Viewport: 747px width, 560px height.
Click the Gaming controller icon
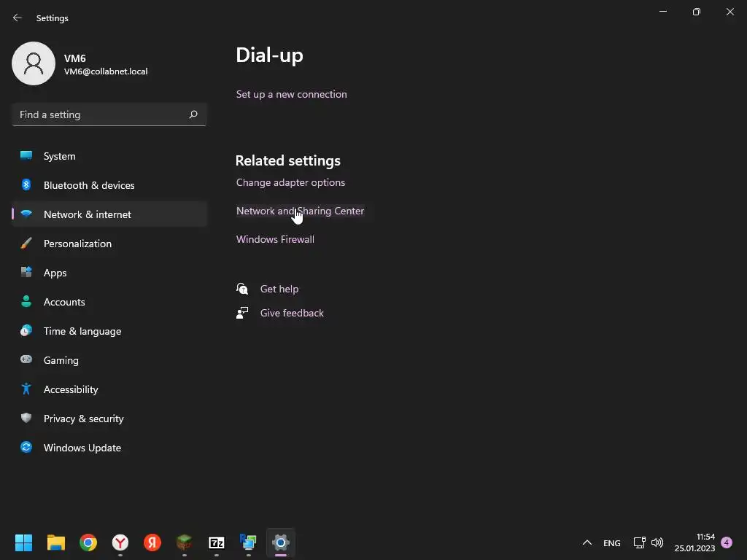click(x=26, y=359)
